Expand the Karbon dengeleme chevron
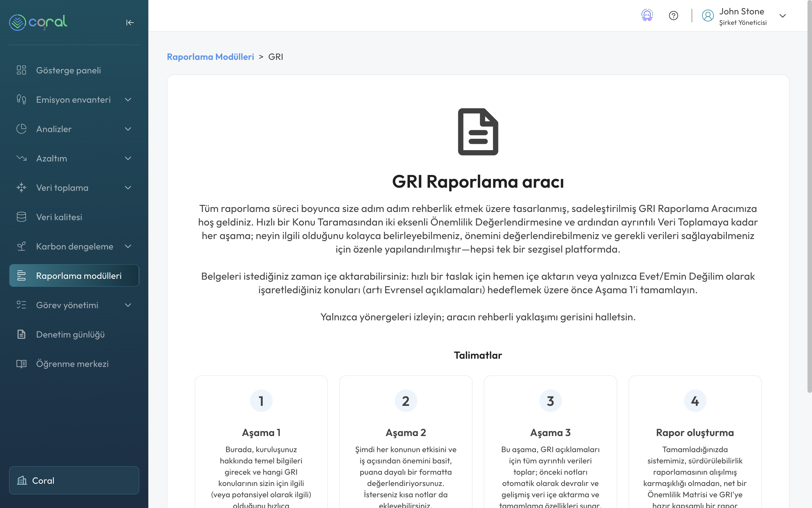The height and width of the screenshot is (508, 812). 128,246
